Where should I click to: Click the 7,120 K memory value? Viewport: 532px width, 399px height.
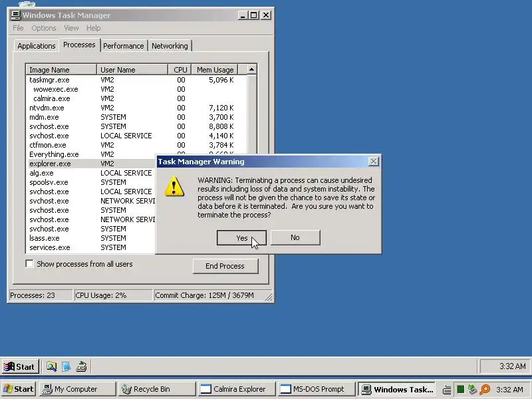tap(221, 108)
